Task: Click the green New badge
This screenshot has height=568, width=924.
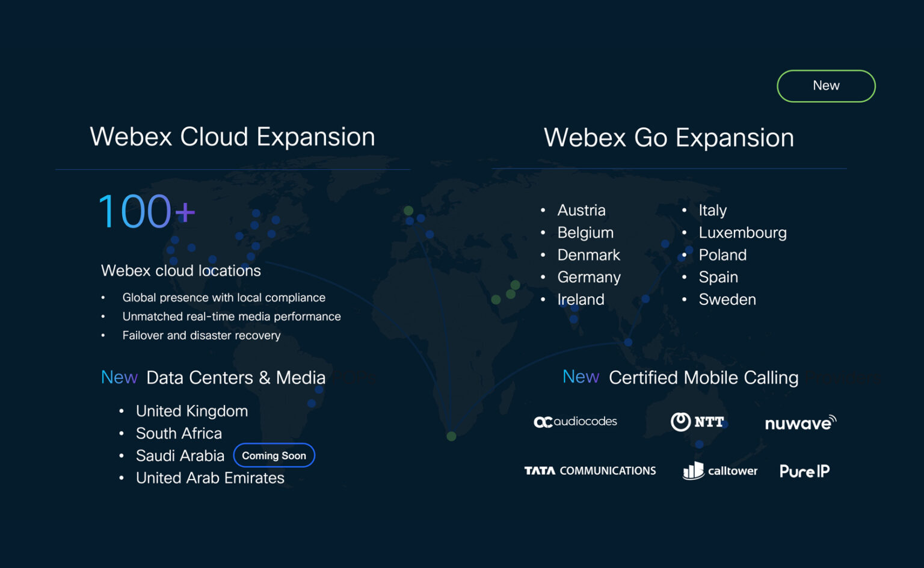Action: coord(826,86)
